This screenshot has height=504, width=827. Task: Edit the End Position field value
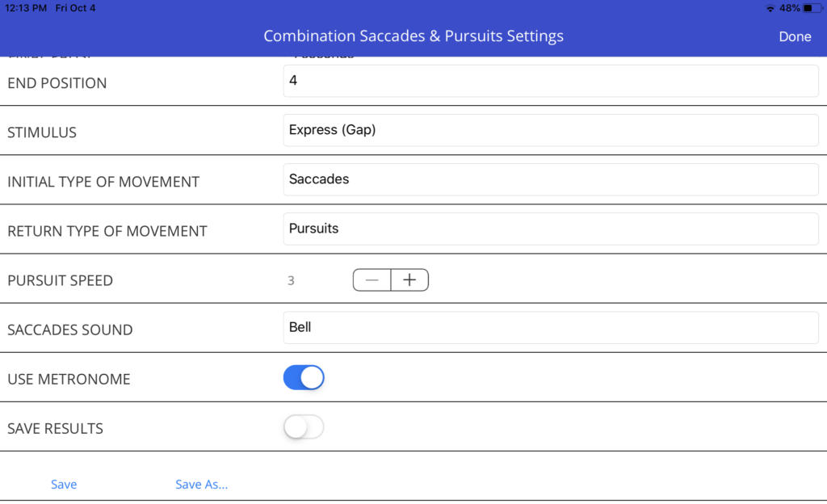pos(551,81)
